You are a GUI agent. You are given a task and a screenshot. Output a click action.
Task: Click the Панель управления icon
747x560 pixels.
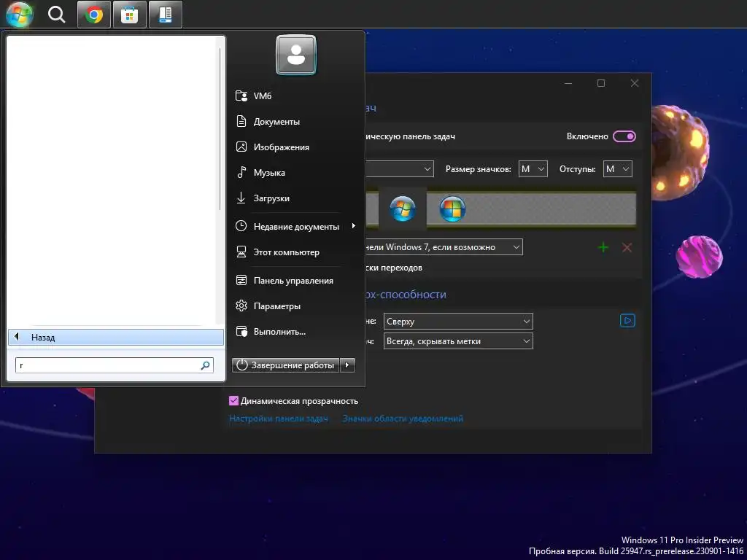(241, 280)
